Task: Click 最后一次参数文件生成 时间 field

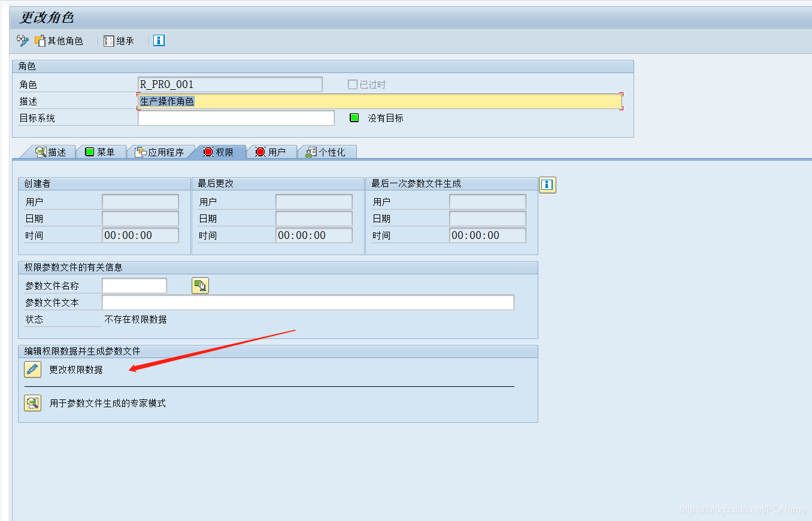Action: [x=487, y=235]
